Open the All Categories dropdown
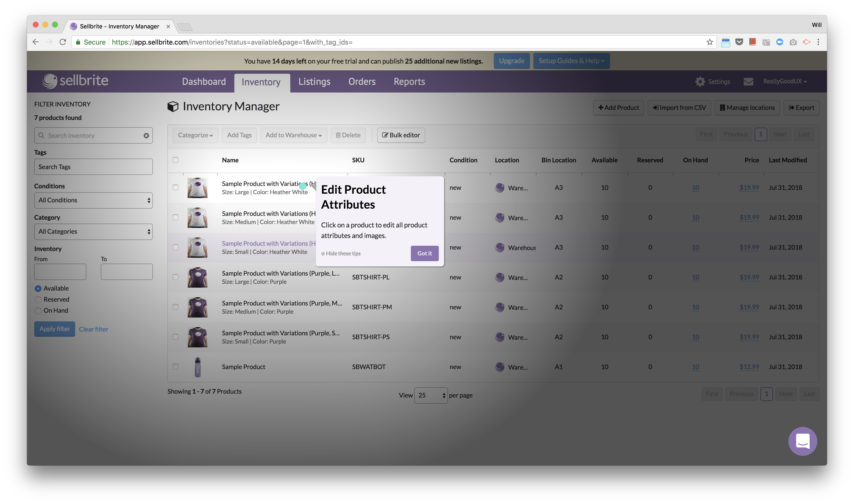Screen dimensions: 854x504 pos(94,232)
